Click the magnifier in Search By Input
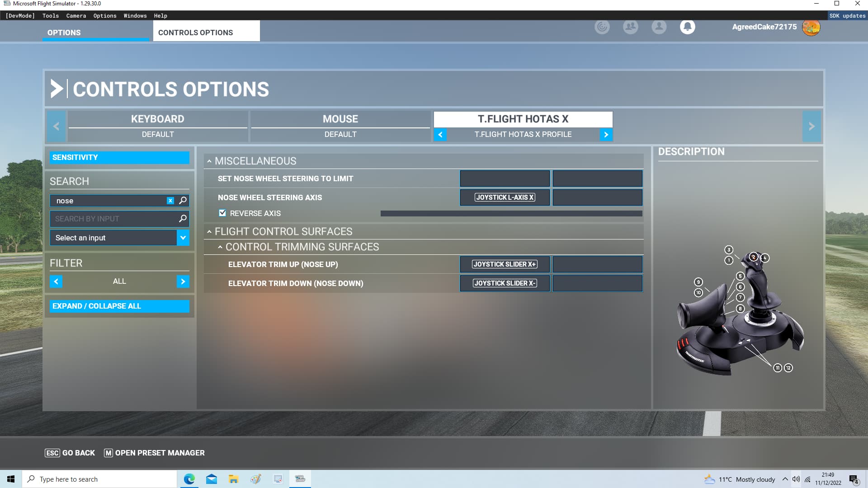This screenshot has width=868, height=488. click(x=183, y=219)
